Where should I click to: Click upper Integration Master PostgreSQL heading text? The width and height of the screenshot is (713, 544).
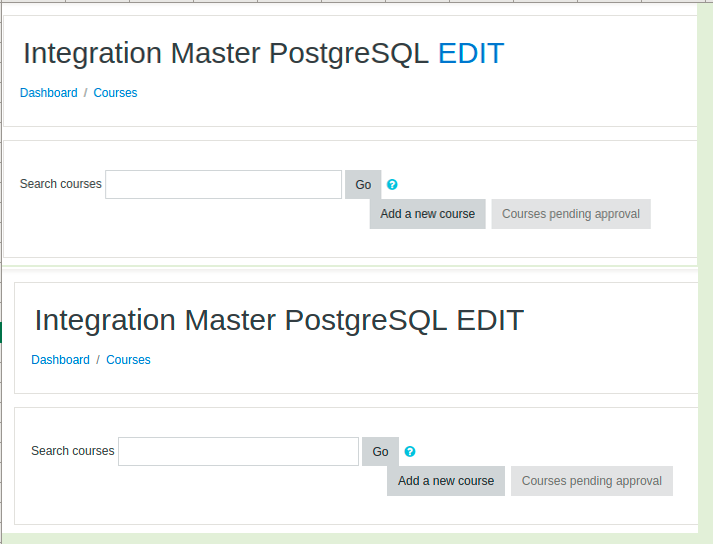point(226,54)
